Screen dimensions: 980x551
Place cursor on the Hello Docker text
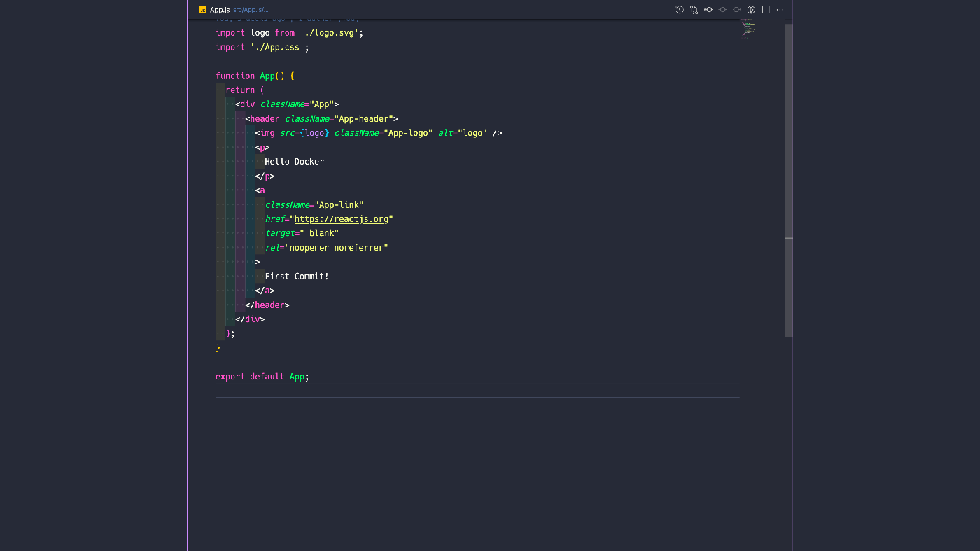click(294, 161)
